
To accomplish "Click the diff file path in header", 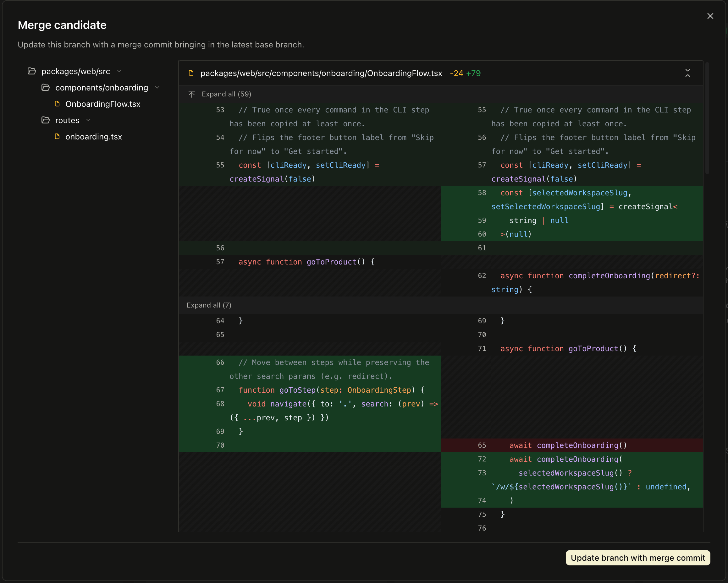I will (321, 73).
